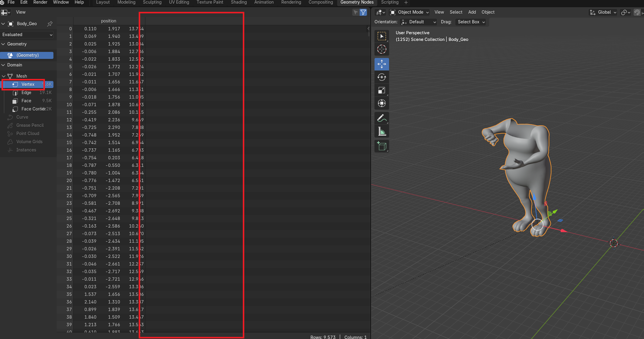Screen dimensions: 644x339
Task: Open 3D viewport View menu
Action: [x=439, y=12]
